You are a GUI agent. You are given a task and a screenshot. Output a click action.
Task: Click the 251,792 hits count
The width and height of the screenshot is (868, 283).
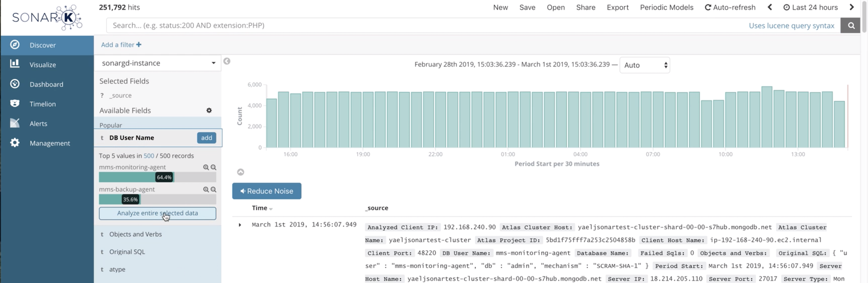tap(119, 7)
